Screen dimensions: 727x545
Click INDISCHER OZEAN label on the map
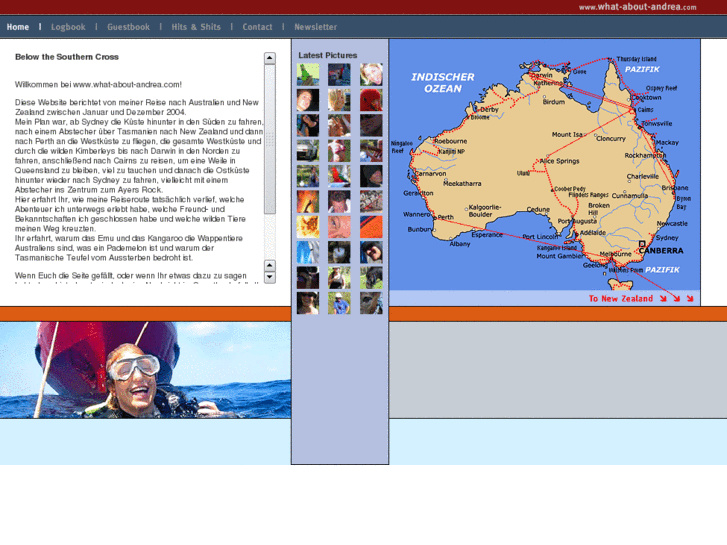pyautogui.click(x=443, y=83)
